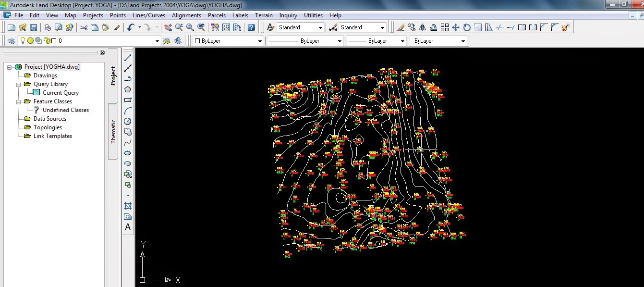Open the Layer Properties Manager
This screenshot has width=644, height=287.
tap(12, 40)
